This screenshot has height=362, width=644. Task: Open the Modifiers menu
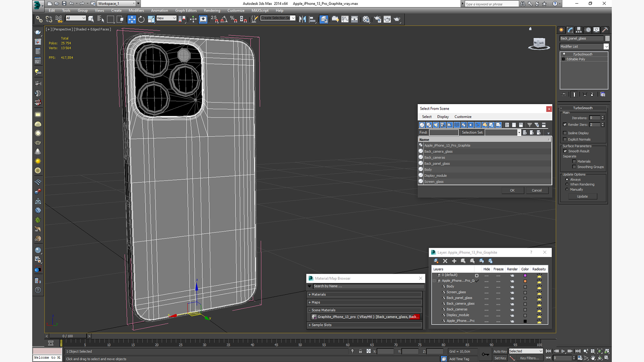point(136,11)
